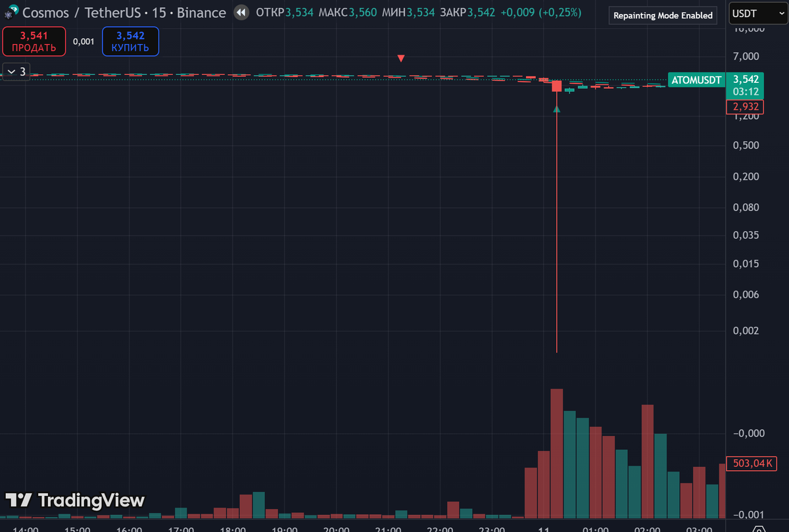Click the blue КУПИТЬ 3,542 buy button
789x532 pixels.
point(131,41)
